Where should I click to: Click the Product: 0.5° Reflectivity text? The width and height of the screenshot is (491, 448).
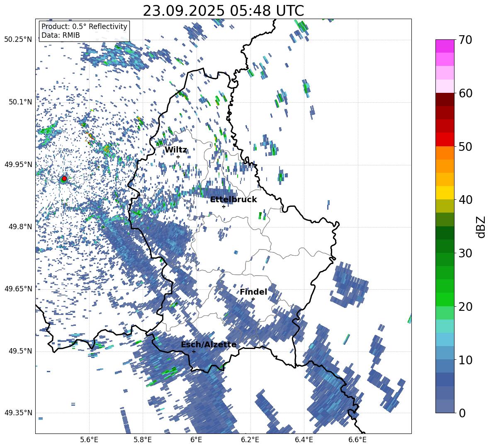(84, 27)
